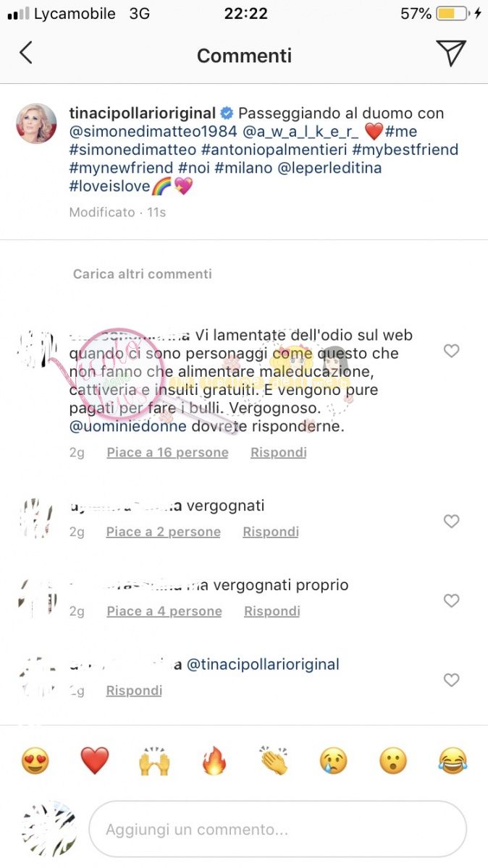Insert surprised face emoji reaction

(393, 761)
